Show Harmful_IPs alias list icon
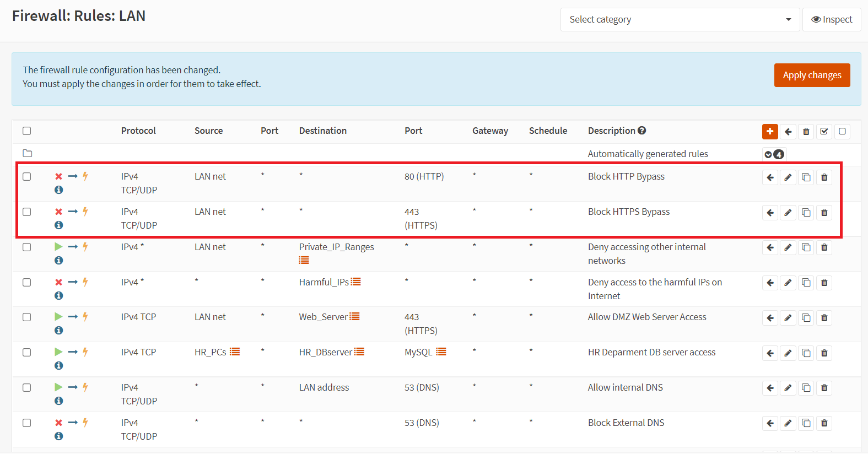The image size is (868, 454). (x=356, y=282)
